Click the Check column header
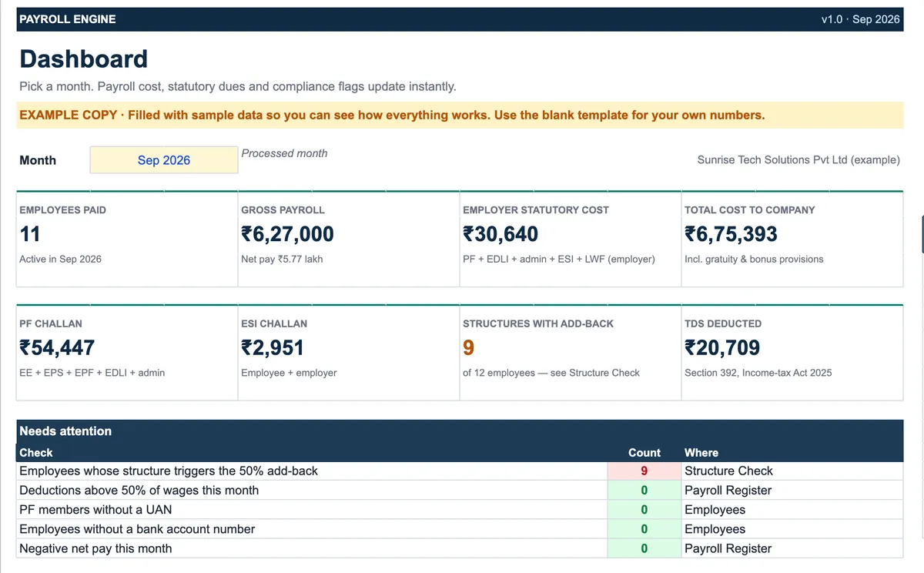The height and width of the screenshot is (573, 924). pyautogui.click(x=36, y=453)
